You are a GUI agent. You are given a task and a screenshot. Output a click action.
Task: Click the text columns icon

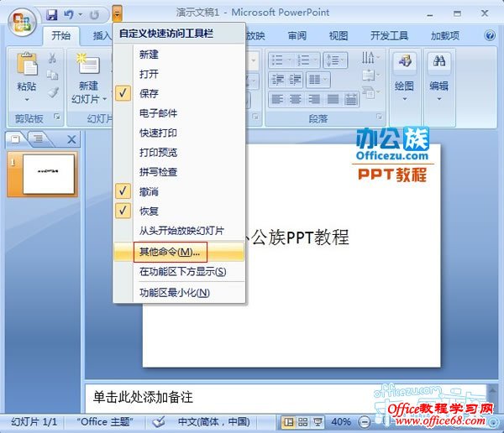(314, 80)
